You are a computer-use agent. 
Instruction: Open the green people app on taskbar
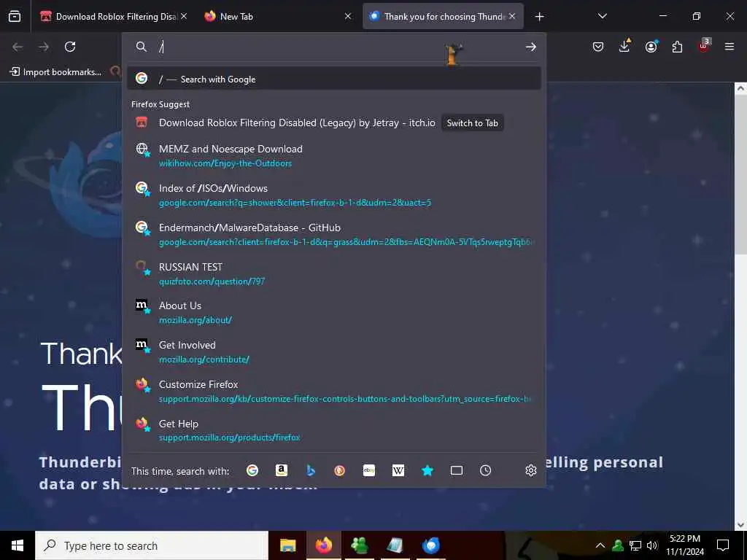[359, 545]
